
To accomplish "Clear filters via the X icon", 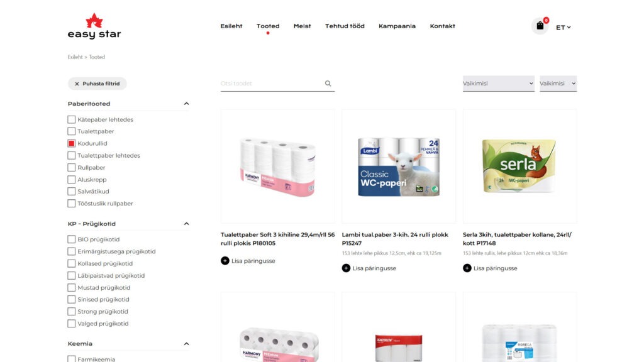I will tap(77, 84).
